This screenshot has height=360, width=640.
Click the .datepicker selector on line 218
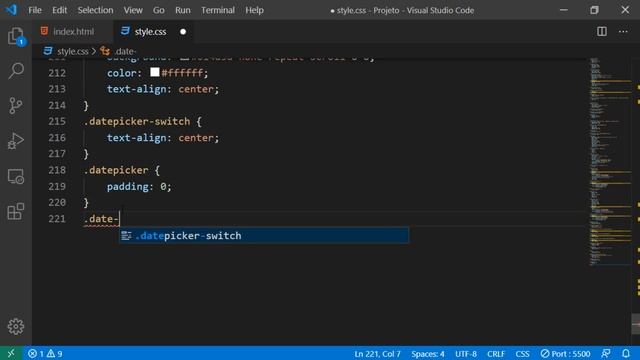[x=116, y=170]
